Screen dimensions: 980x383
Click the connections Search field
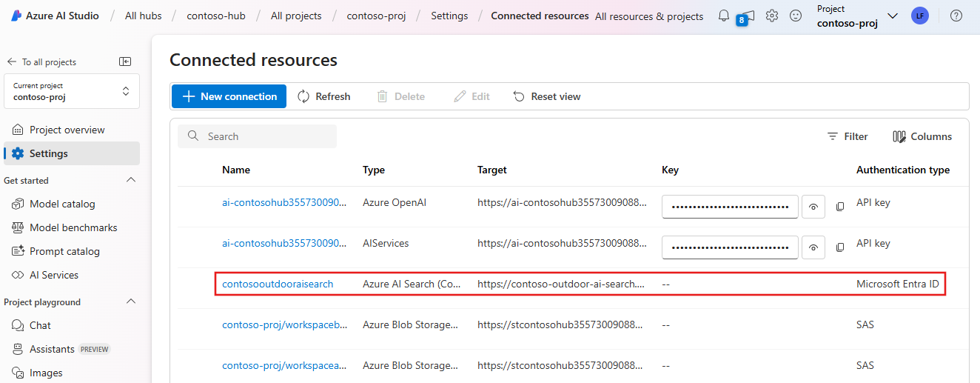tap(257, 136)
